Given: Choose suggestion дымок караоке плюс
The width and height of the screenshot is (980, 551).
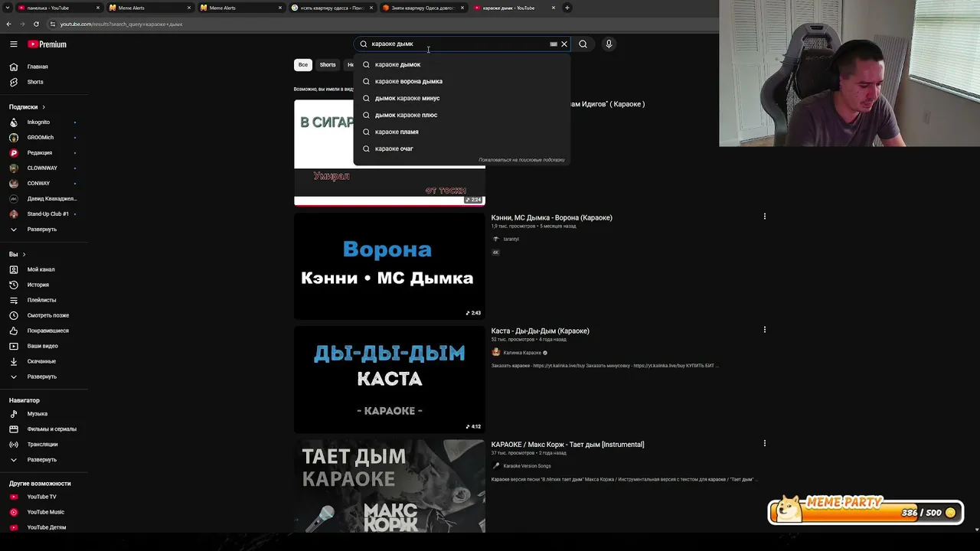Looking at the screenshot, I should pyautogui.click(x=462, y=115).
